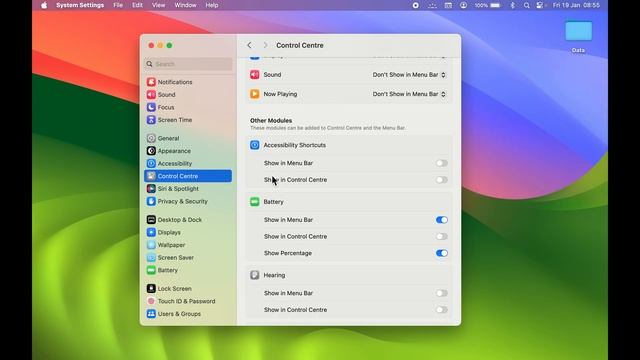Open the Wallpaper settings
The width and height of the screenshot is (640, 360).
click(166, 245)
